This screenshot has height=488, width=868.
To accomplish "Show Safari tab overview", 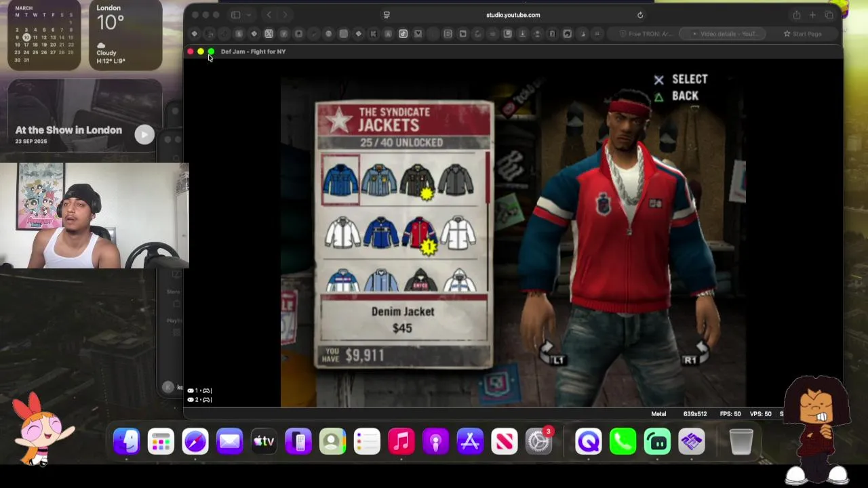I will coord(829,15).
